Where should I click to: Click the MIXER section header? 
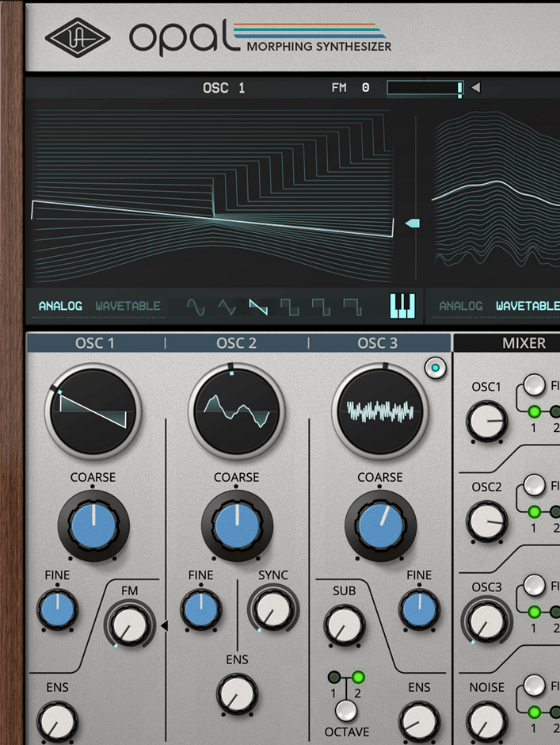(507, 343)
